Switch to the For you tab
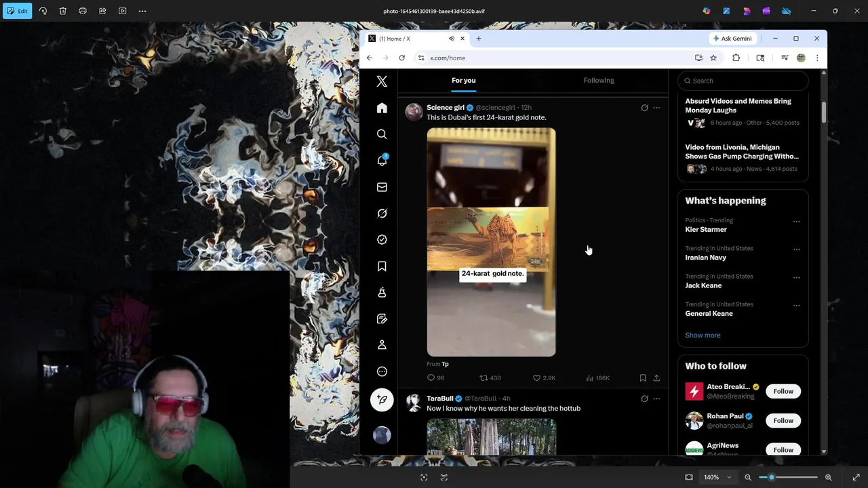Screen dimensions: 868x488 point(464,80)
